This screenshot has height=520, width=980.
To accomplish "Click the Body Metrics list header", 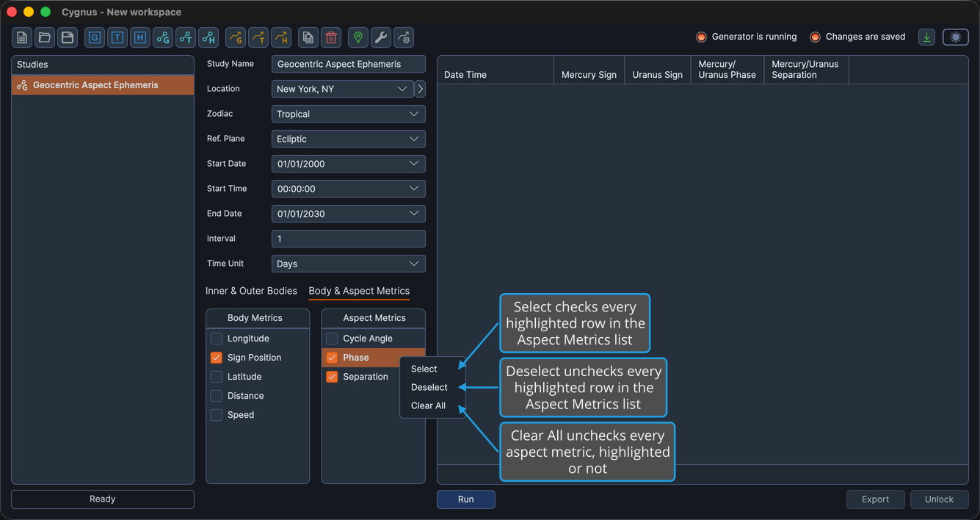I will [x=258, y=318].
